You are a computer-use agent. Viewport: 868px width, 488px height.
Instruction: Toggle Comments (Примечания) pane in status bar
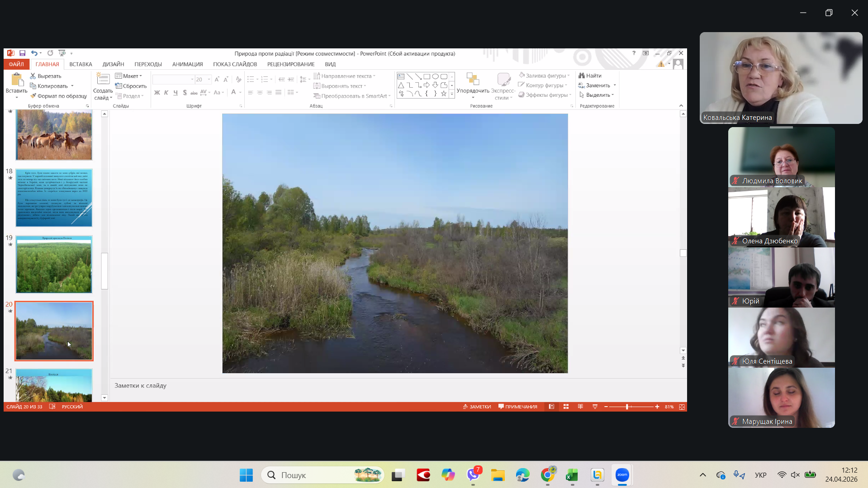click(517, 407)
